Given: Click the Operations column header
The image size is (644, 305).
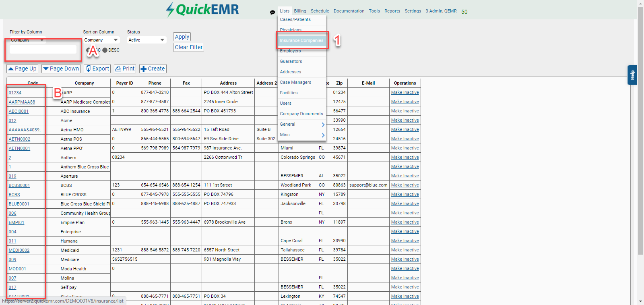Looking at the screenshot, I should pos(405,83).
